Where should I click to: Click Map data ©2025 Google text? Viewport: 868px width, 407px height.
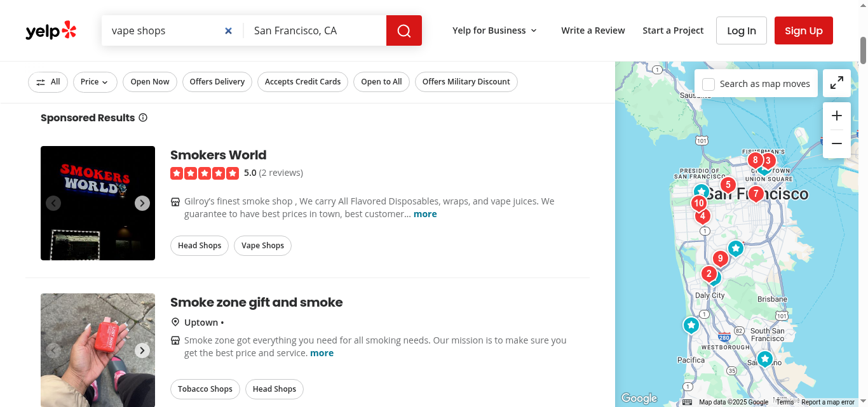pos(734,402)
